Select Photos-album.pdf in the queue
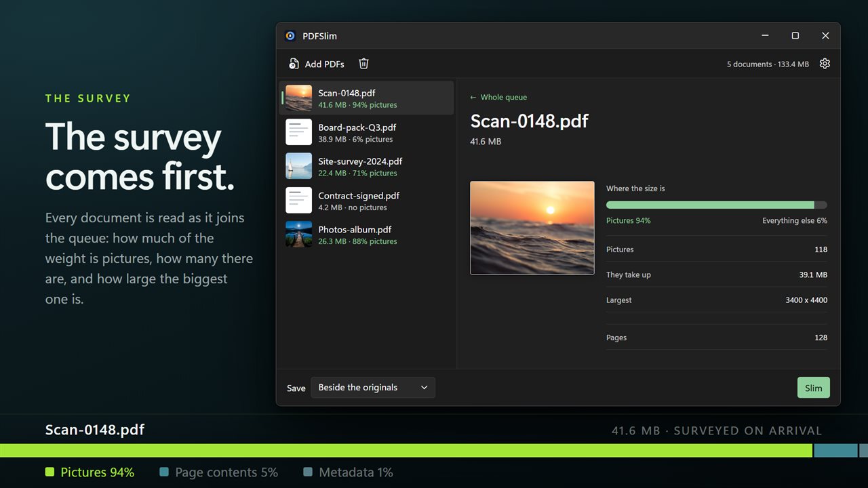Viewport: 868px width, 488px height. (367, 235)
